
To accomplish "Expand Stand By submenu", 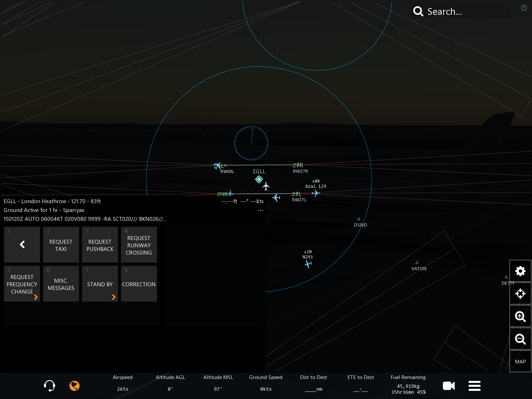I will 100,284.
